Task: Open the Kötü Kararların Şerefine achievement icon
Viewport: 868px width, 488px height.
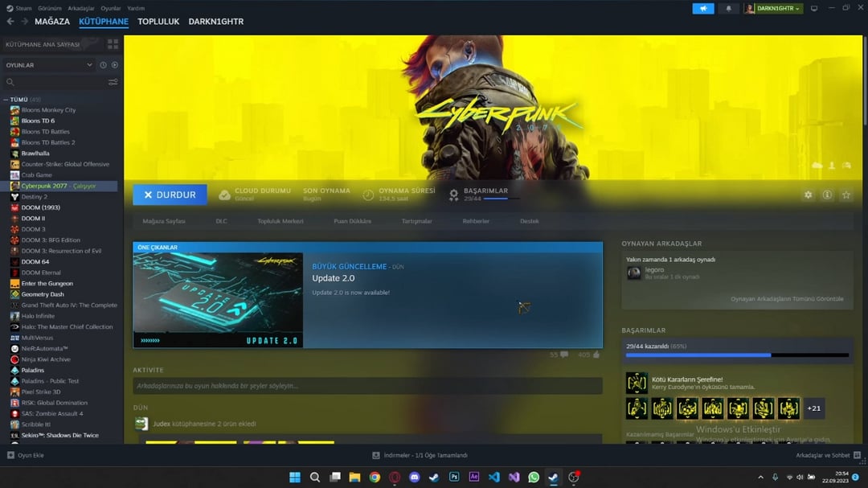Action: [x=637, y=383]
